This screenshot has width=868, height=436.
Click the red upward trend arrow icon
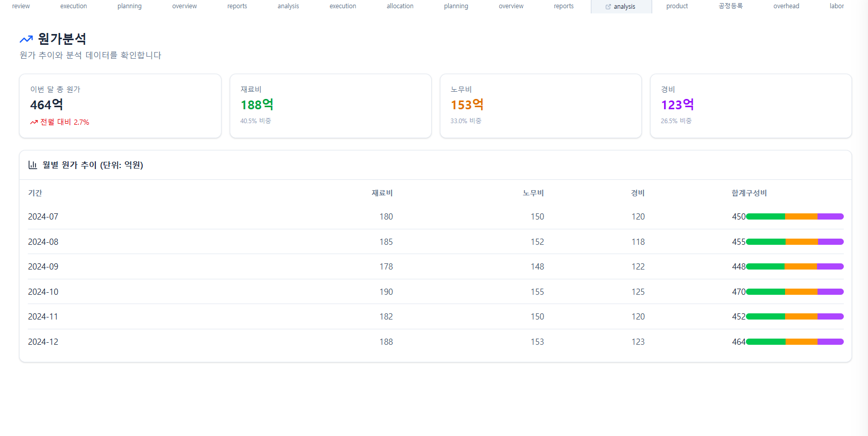(x=34, y=122)
